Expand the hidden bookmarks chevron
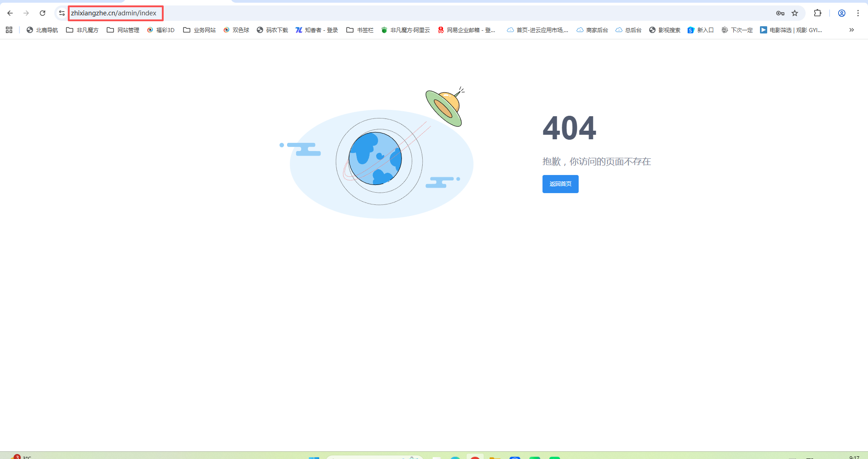868x459 pixels. point(851,30)
